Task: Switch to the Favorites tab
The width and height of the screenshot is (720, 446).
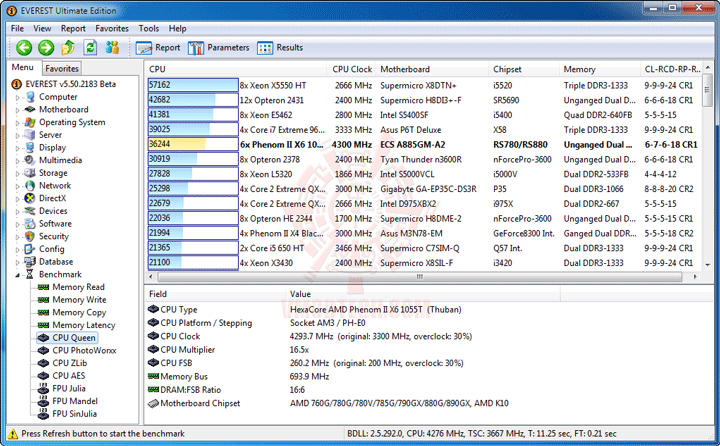Action: [62, 68]
